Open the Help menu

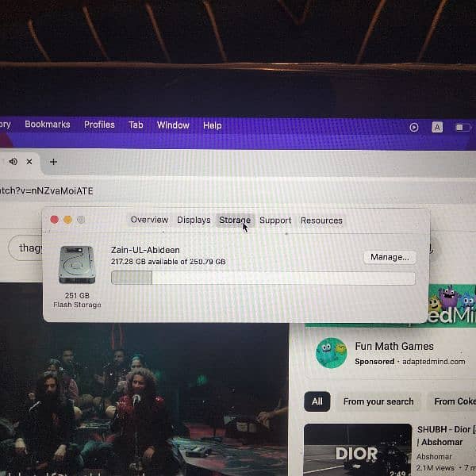pyautogui.click(x=212, y=125)
